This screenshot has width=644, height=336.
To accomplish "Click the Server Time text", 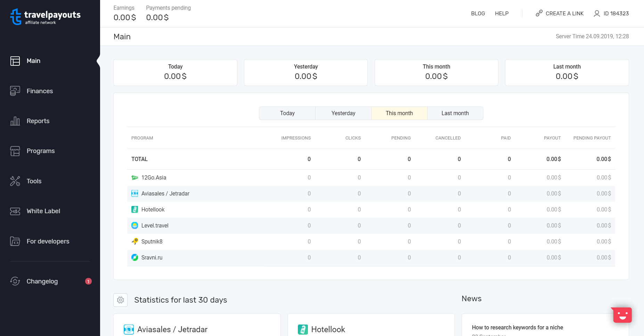I will click(592, 37).
